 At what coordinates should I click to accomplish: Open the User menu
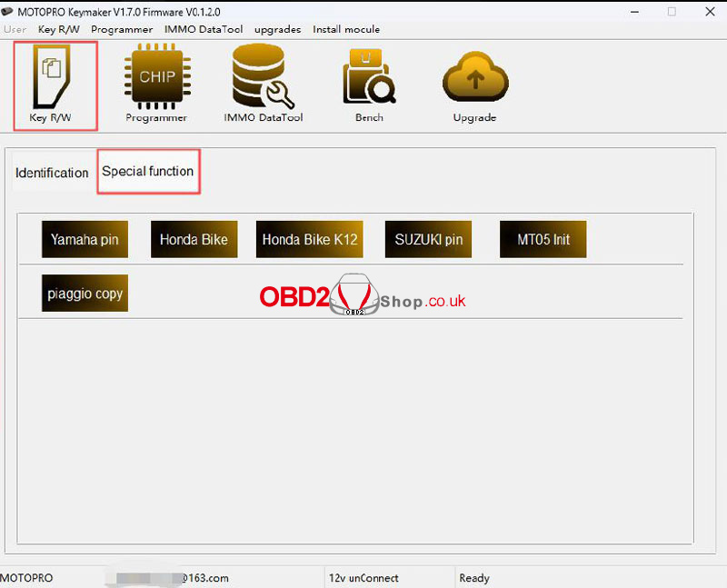(15, 29)
